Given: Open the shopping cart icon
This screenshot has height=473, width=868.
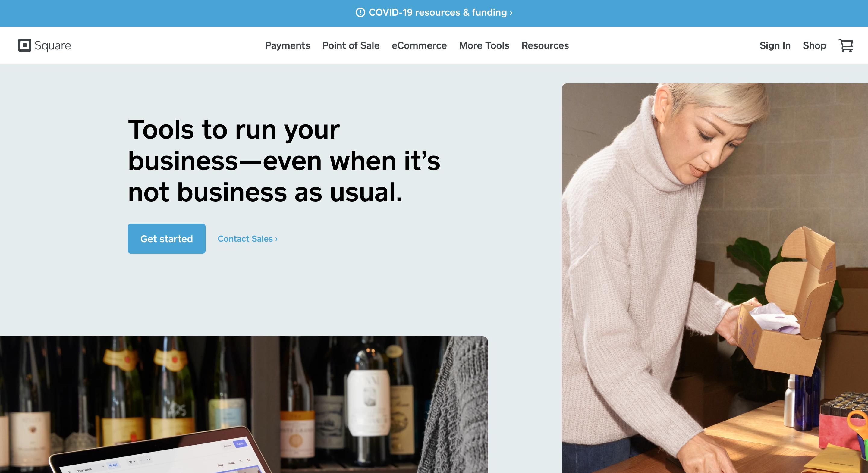Looking at the screenshot, I should [x=846, y=45].
